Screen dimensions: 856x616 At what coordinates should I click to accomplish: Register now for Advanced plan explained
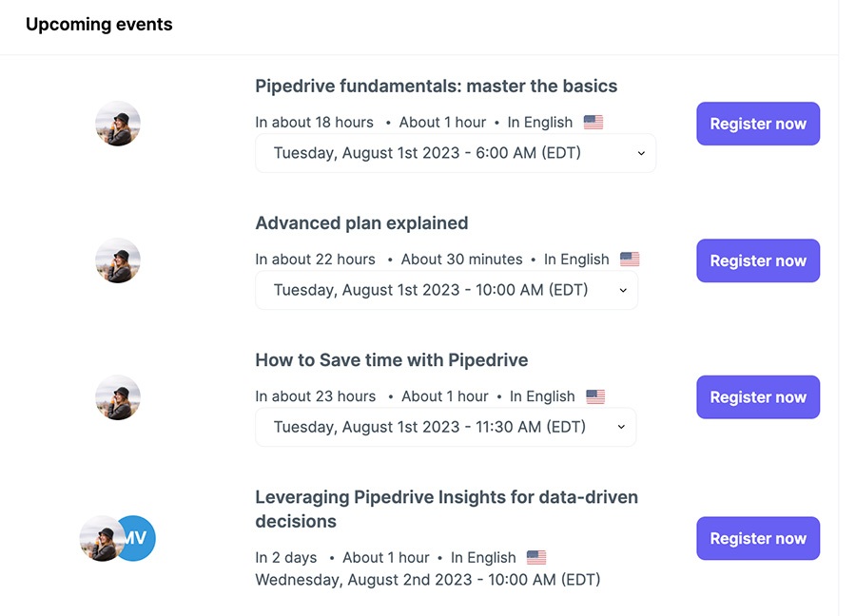tap(757, 260)
